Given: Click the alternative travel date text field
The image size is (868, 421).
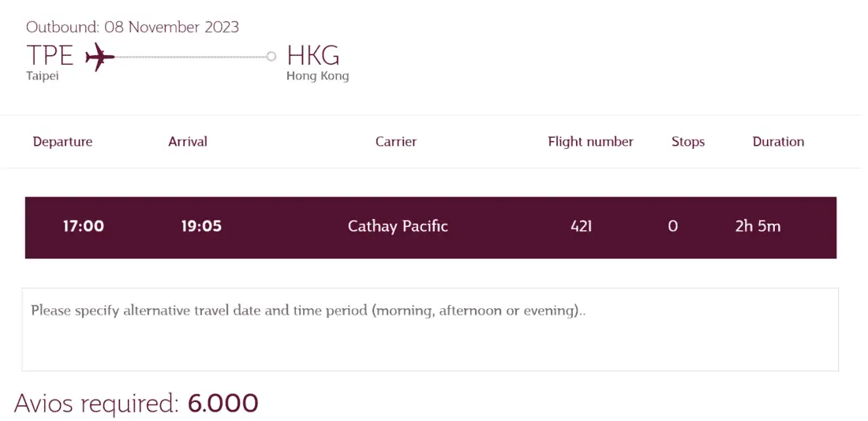Looking at the screenshot, I should point(430,330).
